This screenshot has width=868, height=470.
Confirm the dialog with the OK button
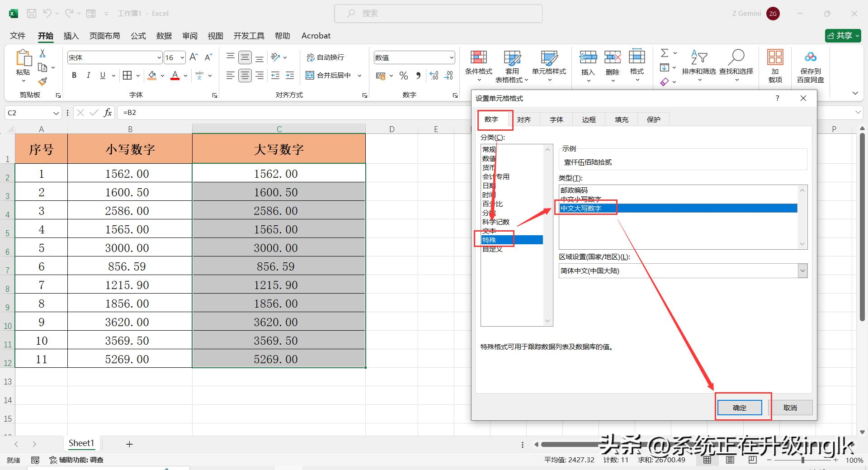[739, 408]
